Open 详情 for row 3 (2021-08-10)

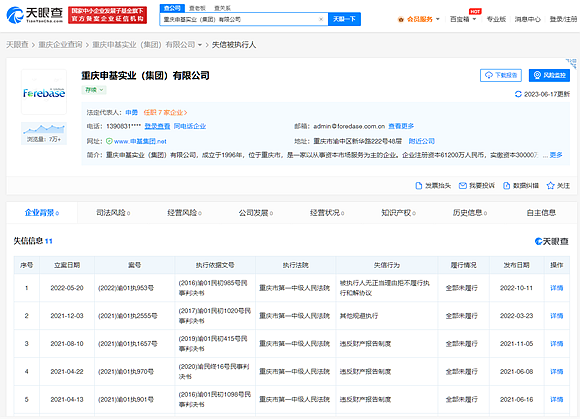pyautogui.click(x=557, y=344)
